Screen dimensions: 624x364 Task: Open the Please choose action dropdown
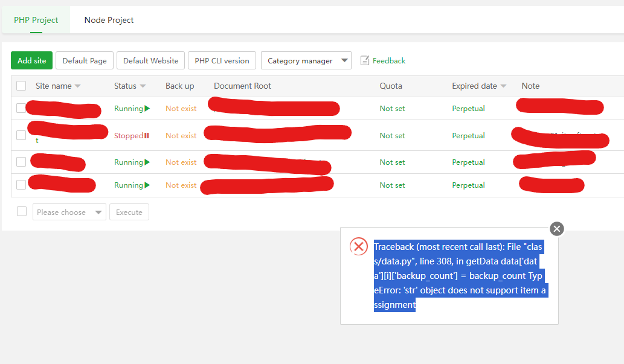[69, 212]
